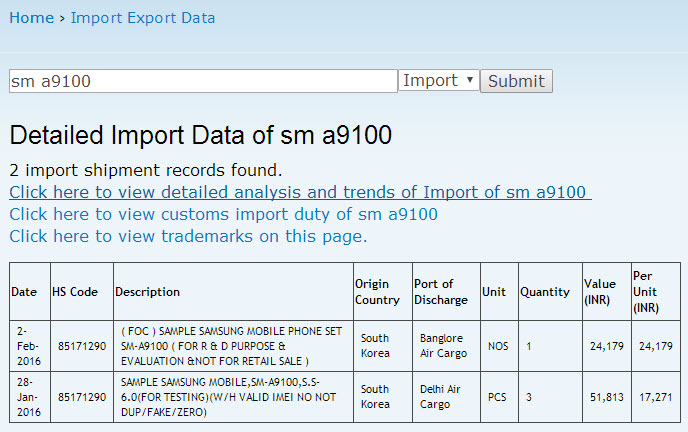This screenshot has height=432, width=688.
Task: Focus the search box containing sm a9100
Action: pos(203,81)
